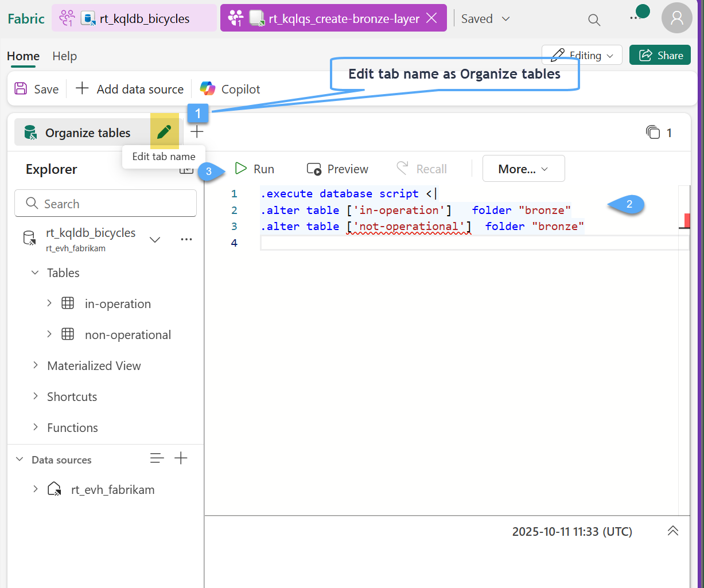This screenshot has height=588, width=704.
Task: Run the query with Run button
Action: [x=255, y=169]
